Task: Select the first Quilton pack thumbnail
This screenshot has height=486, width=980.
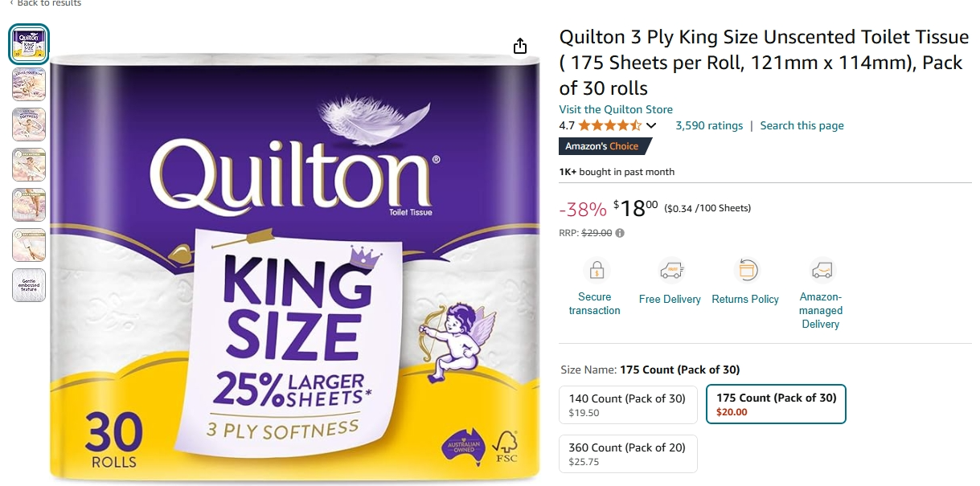Action: (x=29, y=44)
